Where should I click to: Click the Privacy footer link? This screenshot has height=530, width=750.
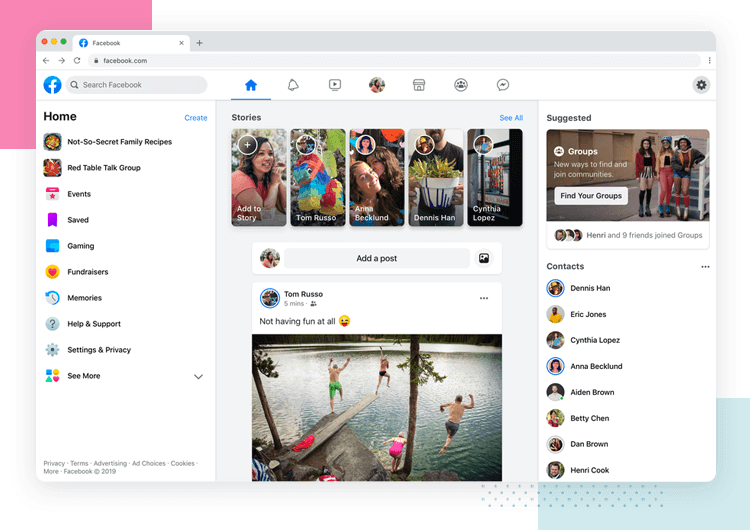point(54,464)
